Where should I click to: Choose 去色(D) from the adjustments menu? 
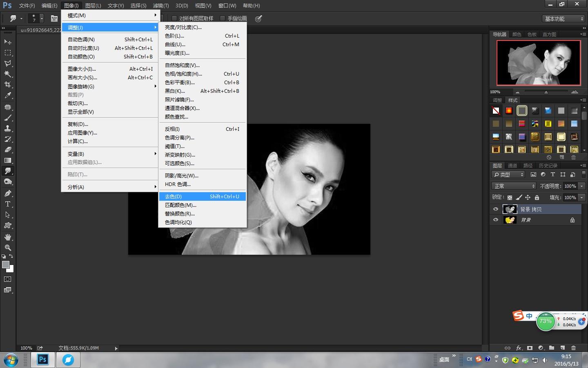click(x=202, y=197)
